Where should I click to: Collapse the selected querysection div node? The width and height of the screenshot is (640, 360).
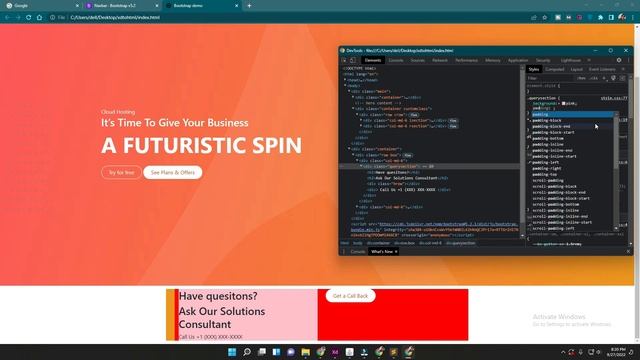click(x=361, y=167)
